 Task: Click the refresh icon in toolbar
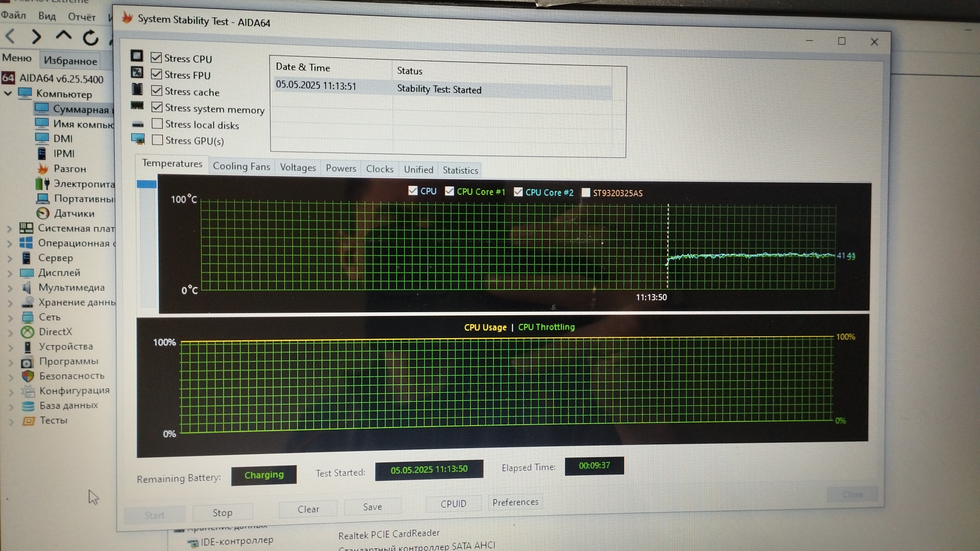tap(90, 37)
